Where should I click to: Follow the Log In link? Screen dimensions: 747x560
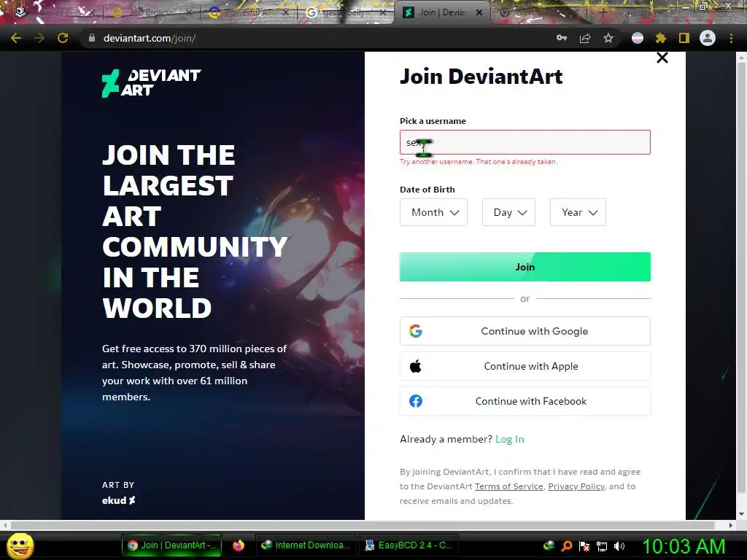pyautogui.click(x=510, y=439)
